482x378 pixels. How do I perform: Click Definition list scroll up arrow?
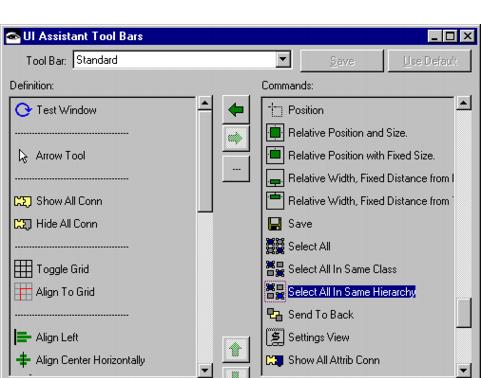pos(205,103)
